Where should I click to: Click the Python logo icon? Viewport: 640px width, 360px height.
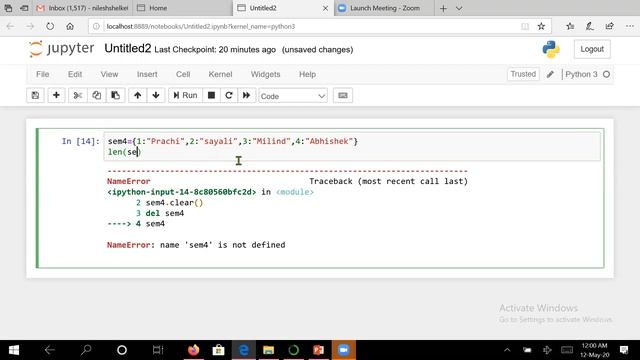pyautogui.click(x=551, y=49)
